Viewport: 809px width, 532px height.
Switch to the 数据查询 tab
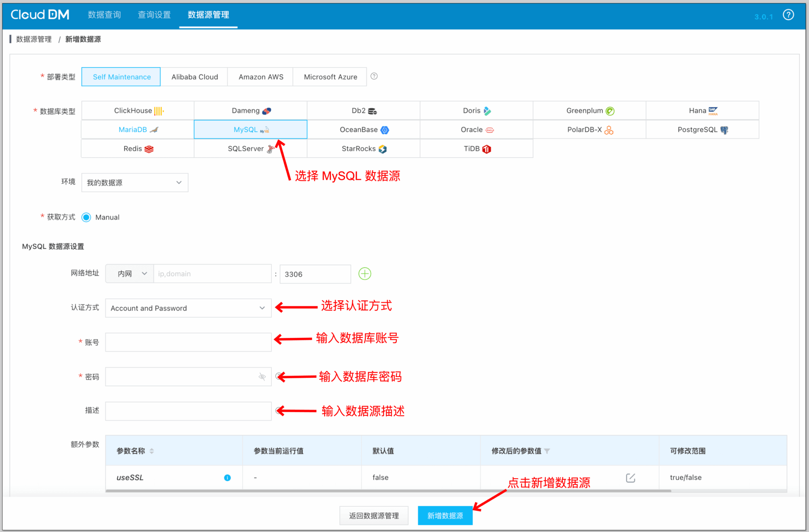[104, 15]
